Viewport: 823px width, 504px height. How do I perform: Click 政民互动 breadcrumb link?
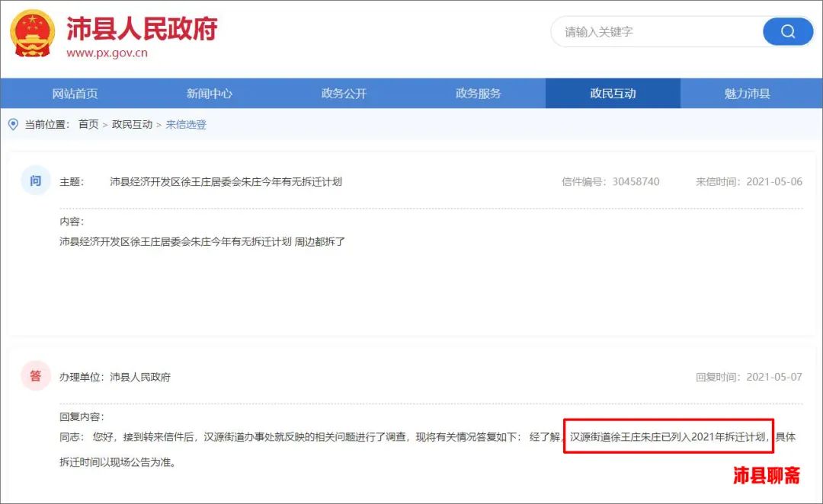point(133,124)
